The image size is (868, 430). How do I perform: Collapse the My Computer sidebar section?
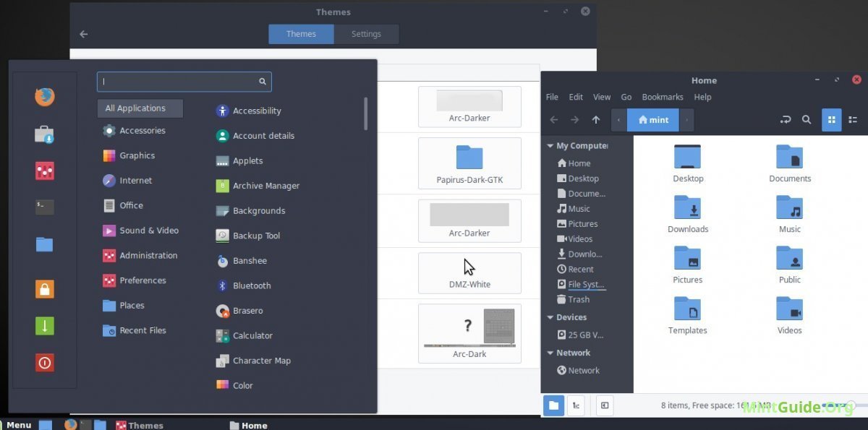pyautogui.click(x=550, y=146)
